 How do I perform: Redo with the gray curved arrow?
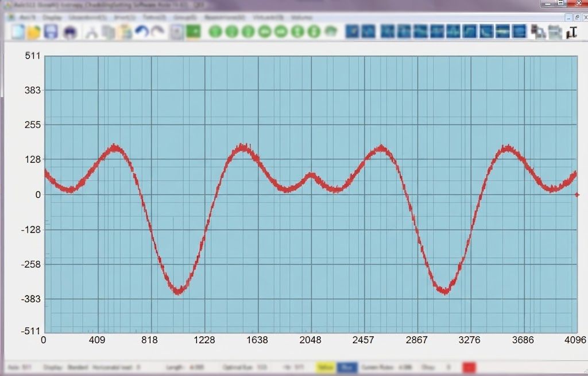158,32
